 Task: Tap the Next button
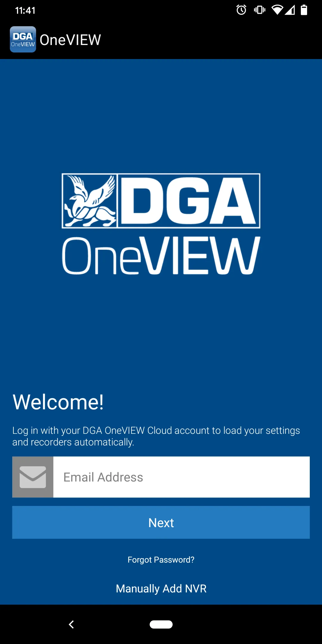pos(161,522)
